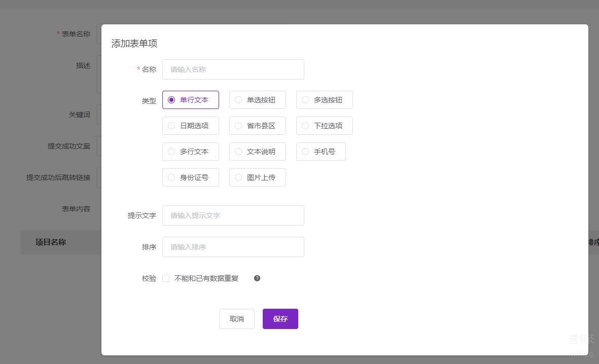
Task: Save the form item with 保存
Action: 280,319
